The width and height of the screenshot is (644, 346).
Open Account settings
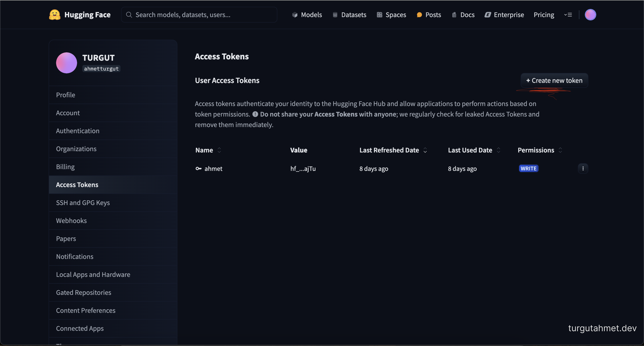click(x=113, y=113)
